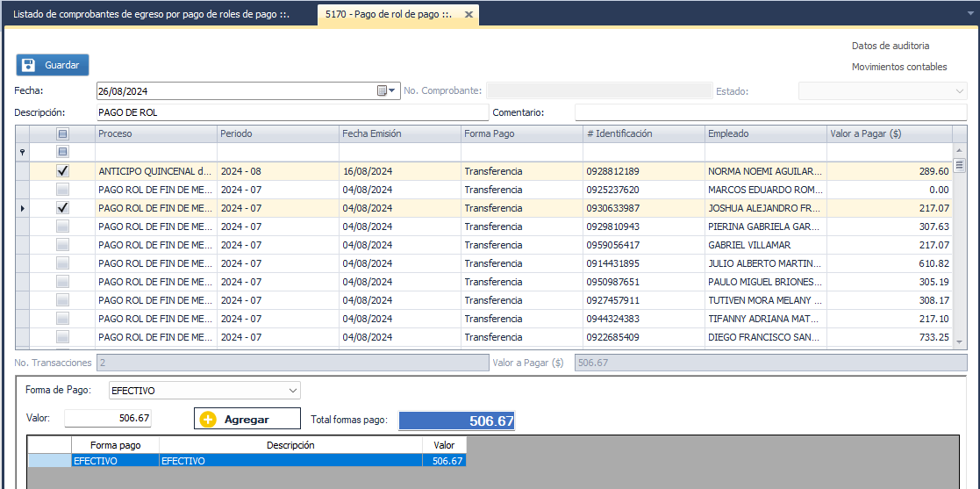The height and width of the screenshot is (489, 980).
Task: Open Movimientos contables link
Action: (898, 67)
